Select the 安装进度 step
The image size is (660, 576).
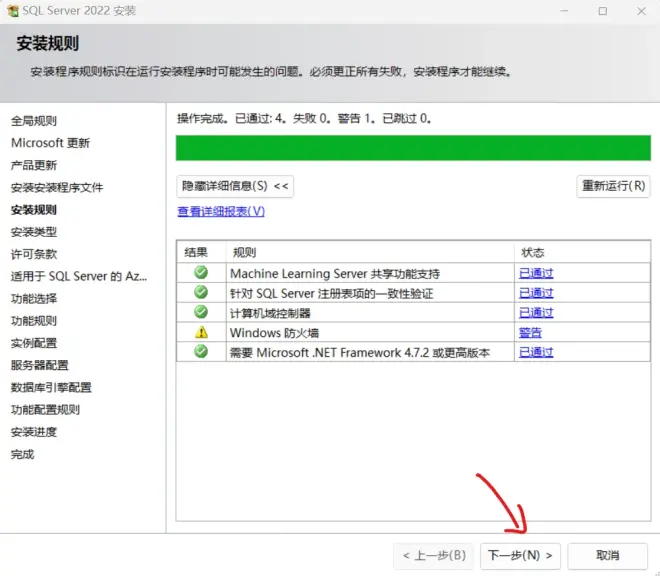34,432
